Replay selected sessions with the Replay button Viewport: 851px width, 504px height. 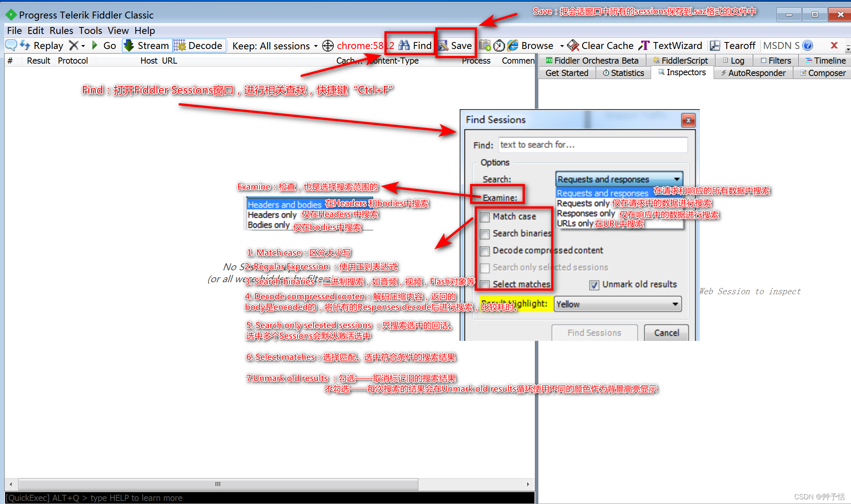42,46
